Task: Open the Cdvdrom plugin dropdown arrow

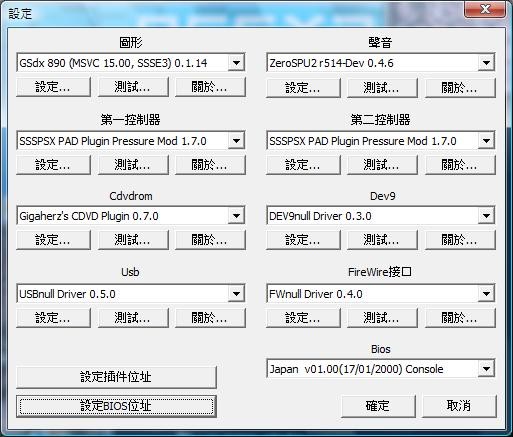Action: (x=236, y=216)
